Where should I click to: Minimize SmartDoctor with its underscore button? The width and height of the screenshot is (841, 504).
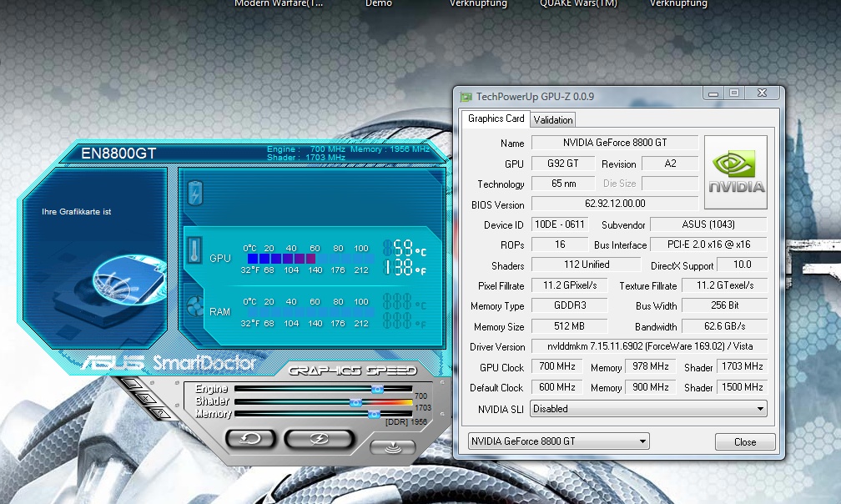pos(132,384)
